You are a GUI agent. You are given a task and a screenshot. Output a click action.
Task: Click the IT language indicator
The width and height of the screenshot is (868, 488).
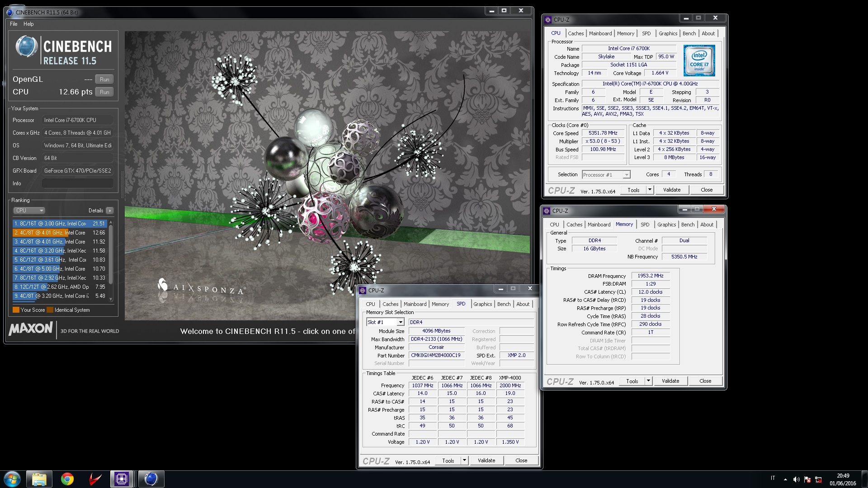[x=773, y=478]
